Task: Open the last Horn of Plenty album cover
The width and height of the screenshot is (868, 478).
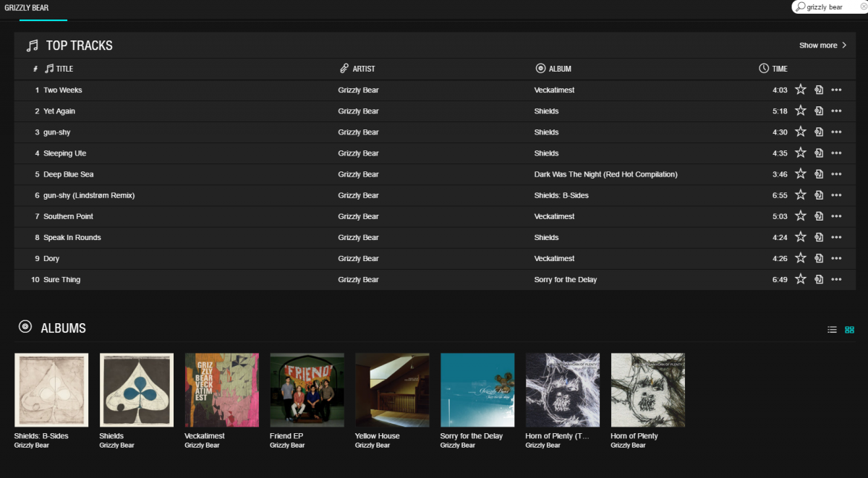Action: [648, 390]
